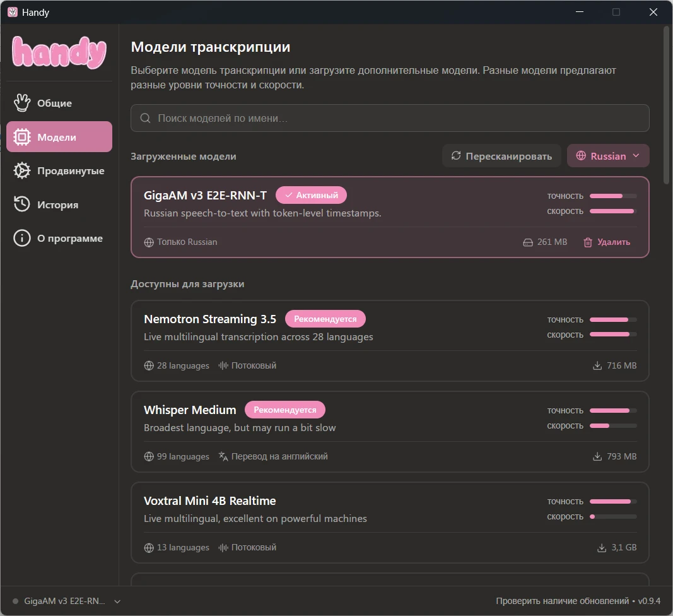
Task: Click the Активный badge on GigaAM
Action: coord(311,195)
